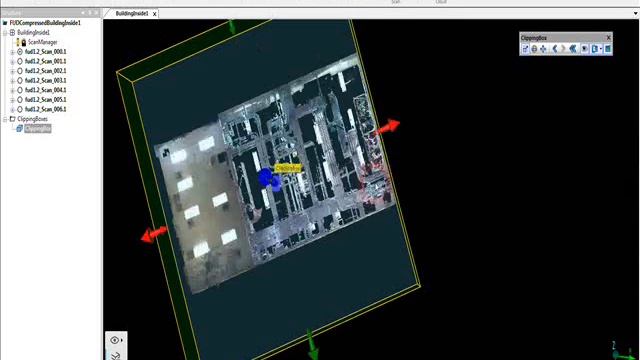Close the BuildingInside1 view tab
Viewport: 640px width, 360px height.
point(154,14)
